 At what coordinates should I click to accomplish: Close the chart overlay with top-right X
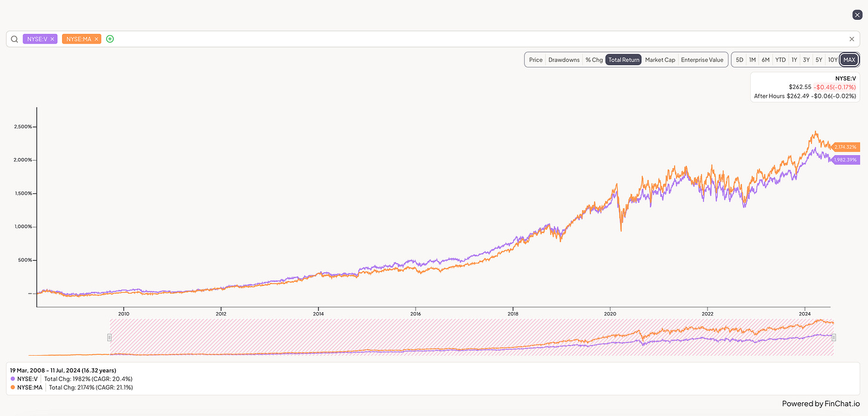point(857,14)
